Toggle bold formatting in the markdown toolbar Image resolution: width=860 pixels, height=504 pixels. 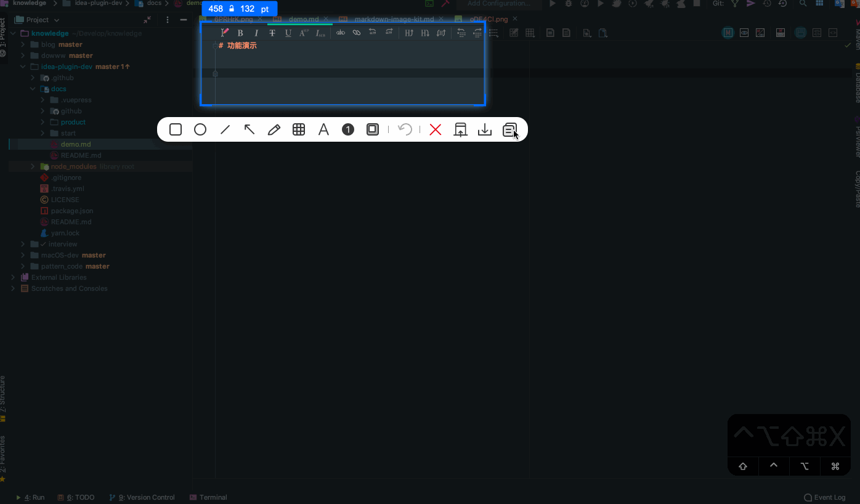click(x=240, y=33)
